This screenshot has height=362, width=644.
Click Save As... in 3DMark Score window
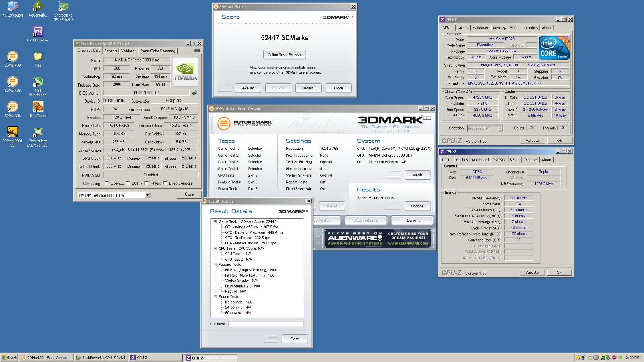pyautogui.click(x=248, y=88)
